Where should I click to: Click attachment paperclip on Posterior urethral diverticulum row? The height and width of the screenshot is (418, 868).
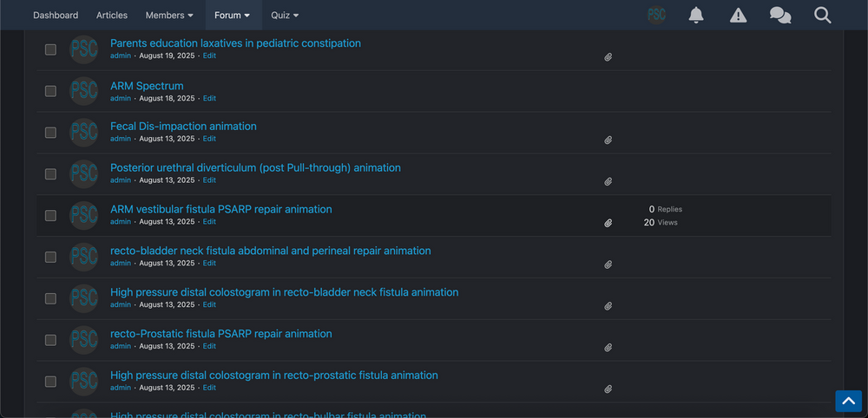[608, 181]
